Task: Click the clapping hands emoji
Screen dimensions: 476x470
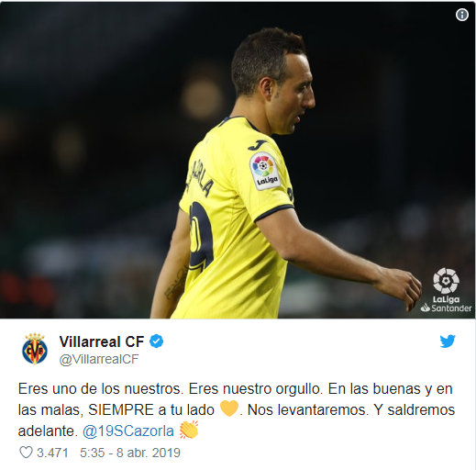Action: 189,430
